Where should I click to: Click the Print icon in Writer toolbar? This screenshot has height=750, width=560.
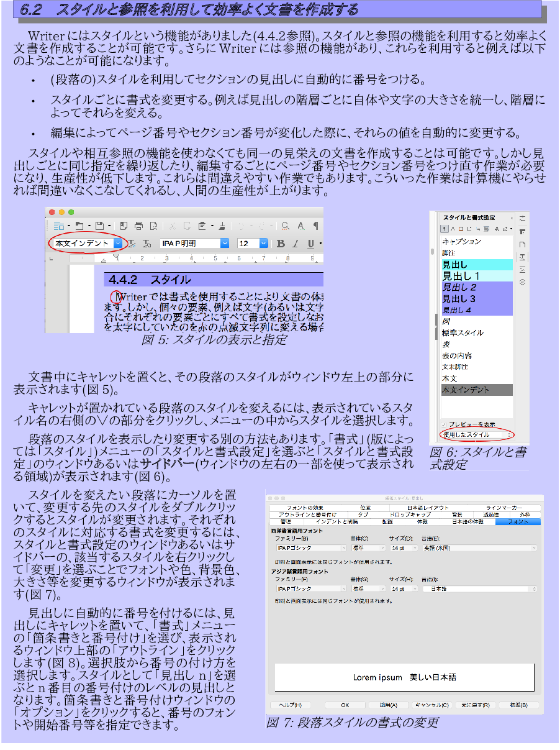coord(138,226)
